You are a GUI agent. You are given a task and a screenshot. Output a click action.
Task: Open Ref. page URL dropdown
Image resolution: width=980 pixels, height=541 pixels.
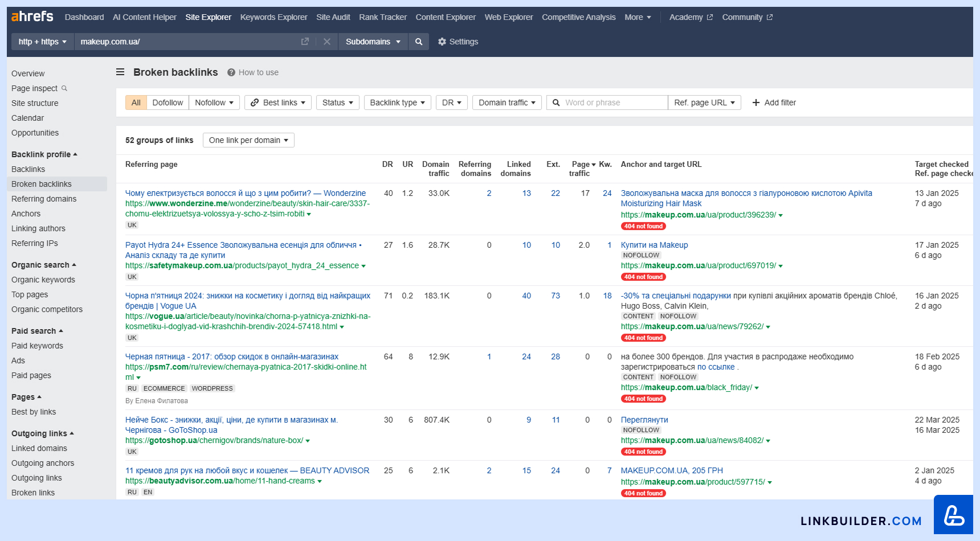(705, 103)
